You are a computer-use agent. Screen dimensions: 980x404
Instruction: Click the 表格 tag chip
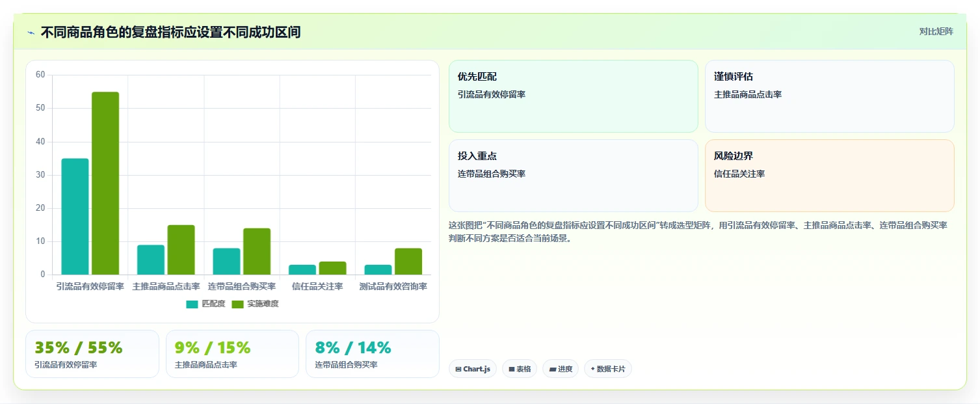[x=520, y=369]
